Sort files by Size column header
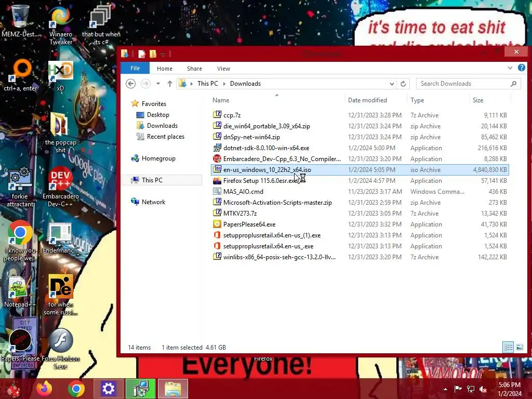The height and width of the screenshot is (399, 532). pyautogui.click(x=478, y=100)
